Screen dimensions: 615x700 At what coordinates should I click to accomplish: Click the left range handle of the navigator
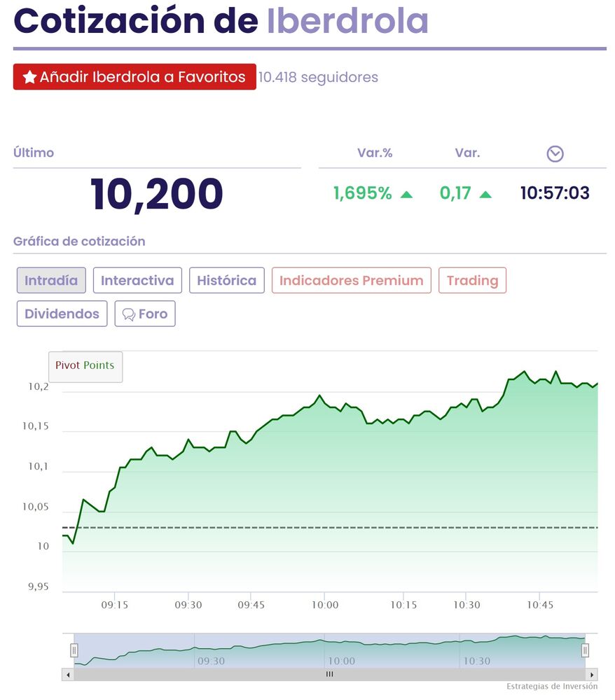click(x=74, y=650)
